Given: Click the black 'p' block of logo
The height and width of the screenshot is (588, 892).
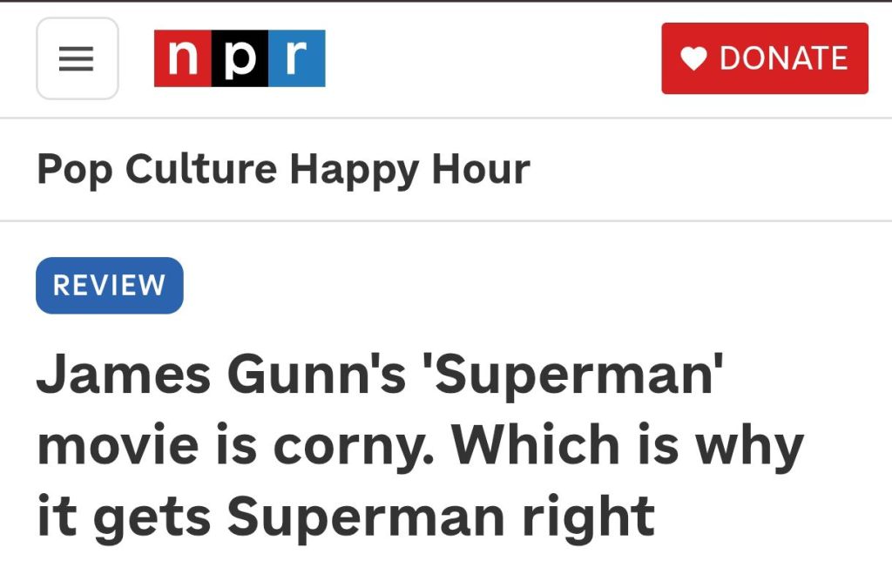Looking at the screenshot, I should coord(240,58).
